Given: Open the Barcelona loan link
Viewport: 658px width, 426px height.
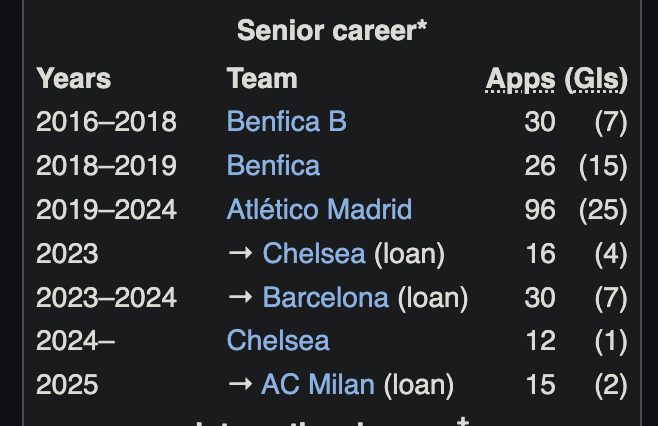Looking at the screenshot, I should [326, 298].
